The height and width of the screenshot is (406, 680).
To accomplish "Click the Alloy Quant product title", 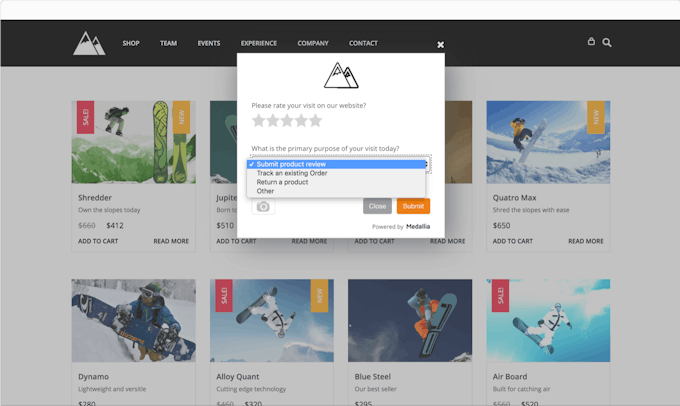I will tap(238, 377).
